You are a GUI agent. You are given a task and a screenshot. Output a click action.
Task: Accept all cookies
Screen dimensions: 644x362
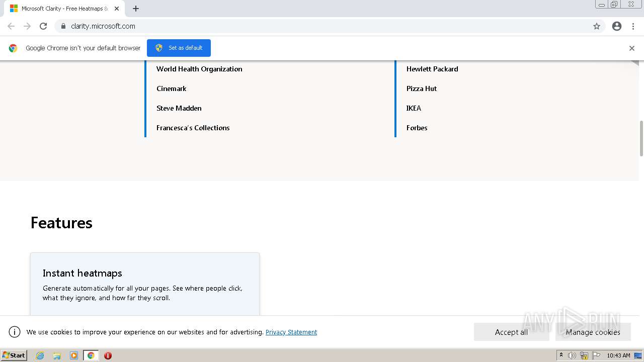511,332
